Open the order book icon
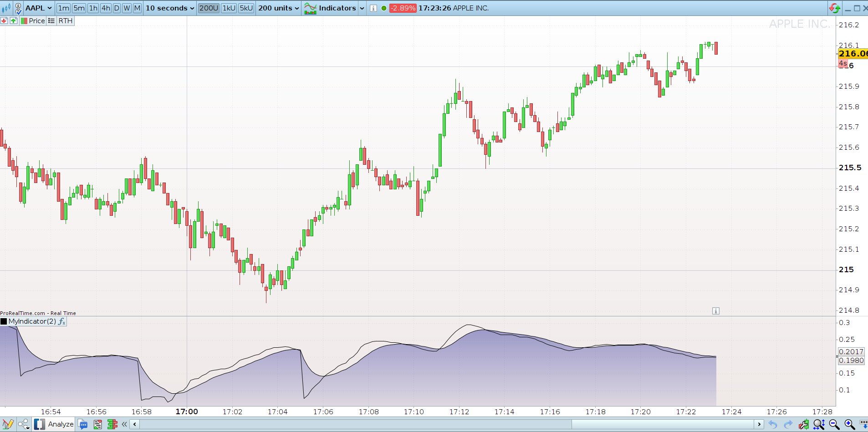Viewport: 868px width, 432px height. coord(112,425)
